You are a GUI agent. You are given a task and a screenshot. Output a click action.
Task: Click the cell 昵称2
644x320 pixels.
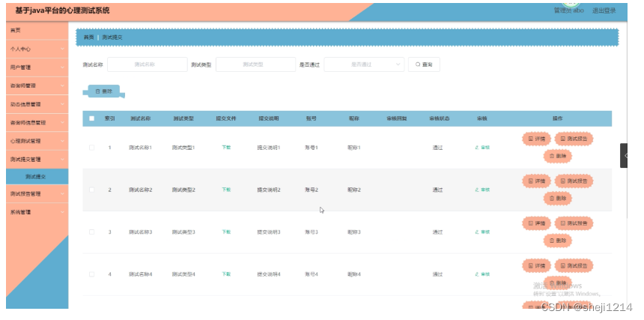pos(354,190)
